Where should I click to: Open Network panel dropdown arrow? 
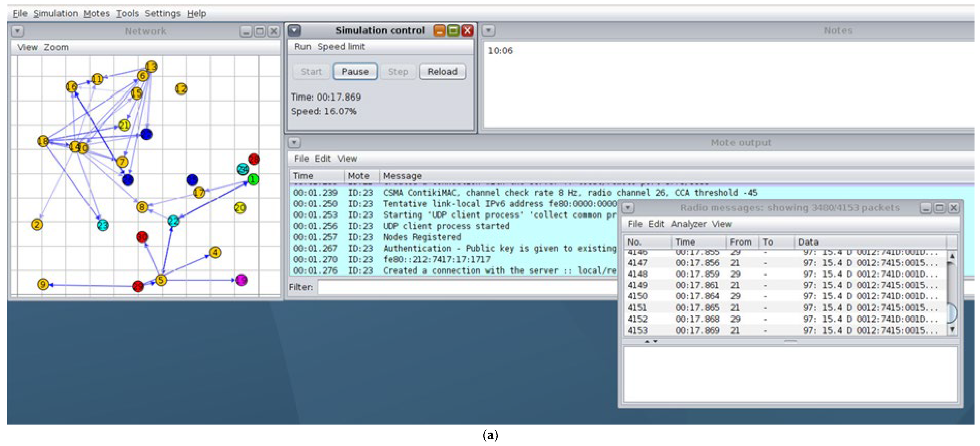click(18, 31)
